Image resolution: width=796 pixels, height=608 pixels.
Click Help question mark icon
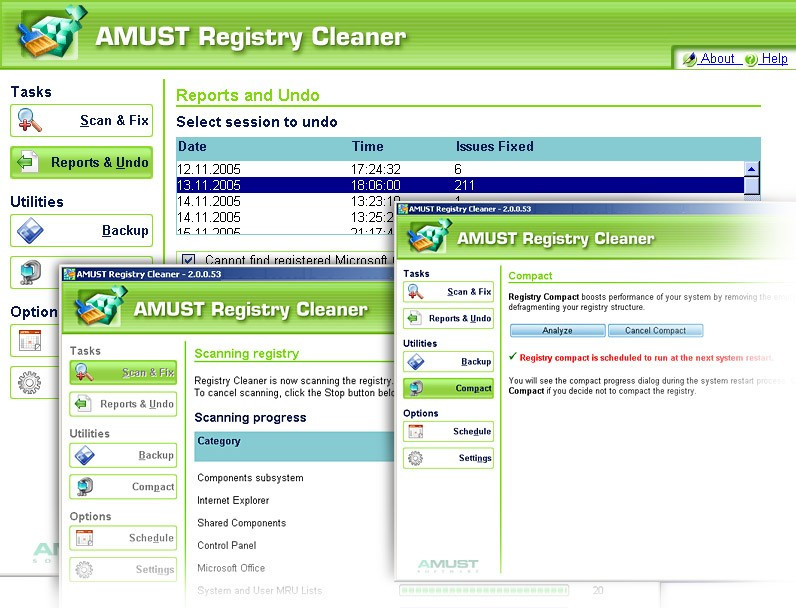[x=751, y=59]
